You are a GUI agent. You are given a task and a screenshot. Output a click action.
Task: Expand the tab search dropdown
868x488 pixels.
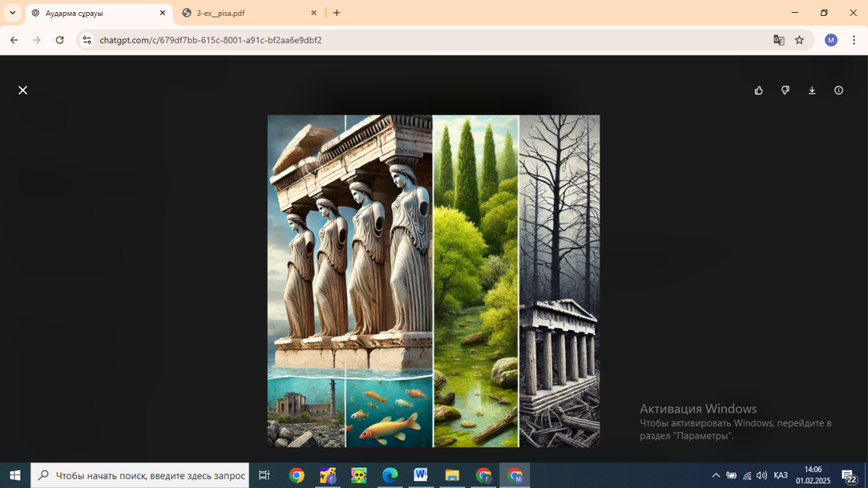tap(12, 13)
